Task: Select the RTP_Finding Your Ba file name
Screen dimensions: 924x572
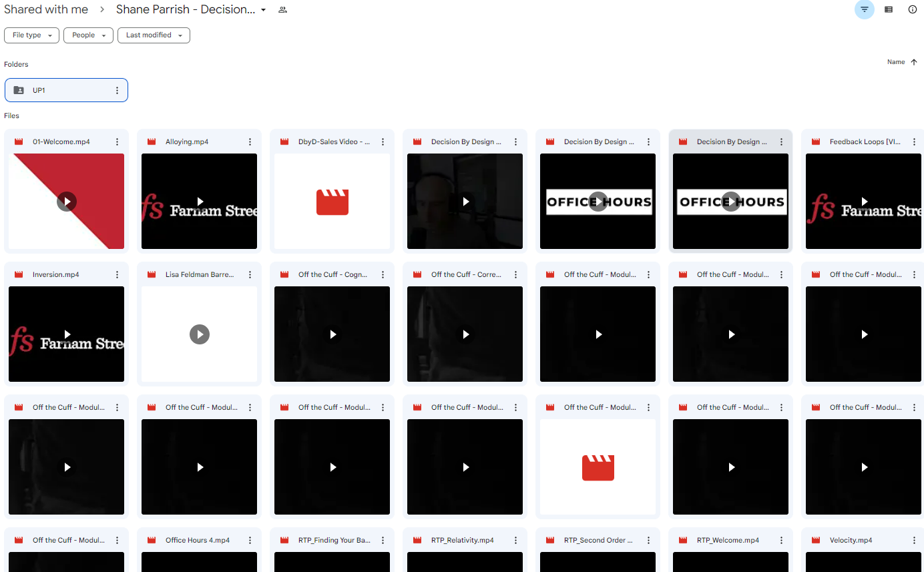Action: pyautogui.click(x=334, y=541)
